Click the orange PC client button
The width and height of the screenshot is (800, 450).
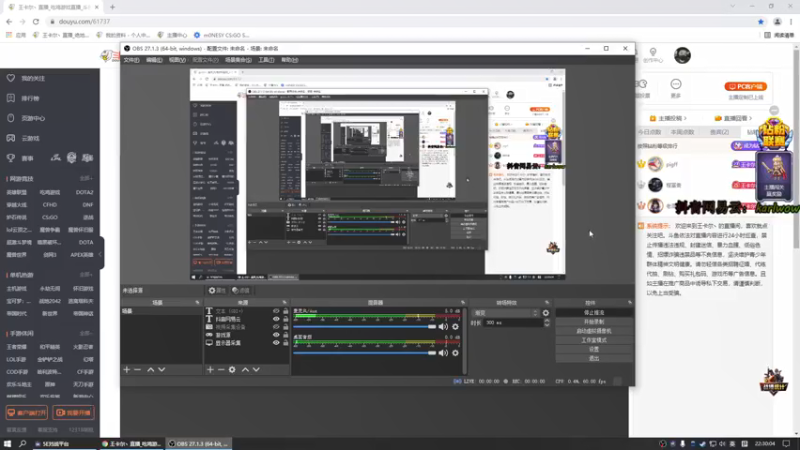pos(746,87)
